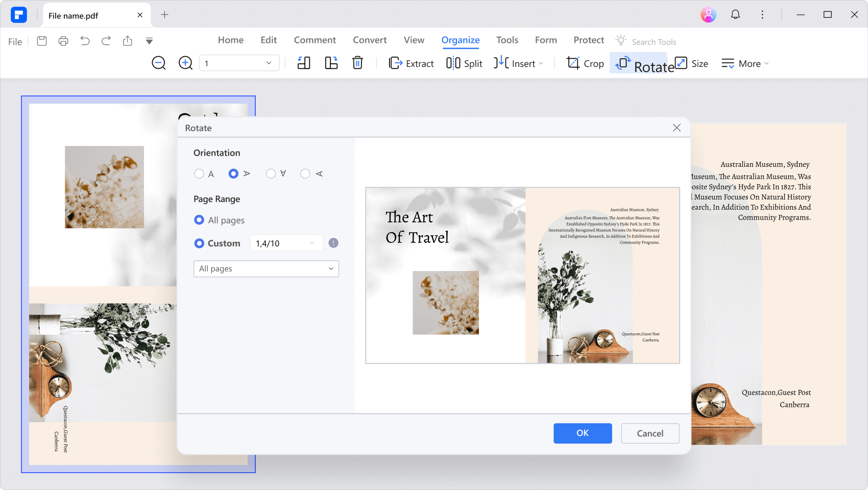Select the Organize tab
Screen dimensions: 868x490
(461, 40)
